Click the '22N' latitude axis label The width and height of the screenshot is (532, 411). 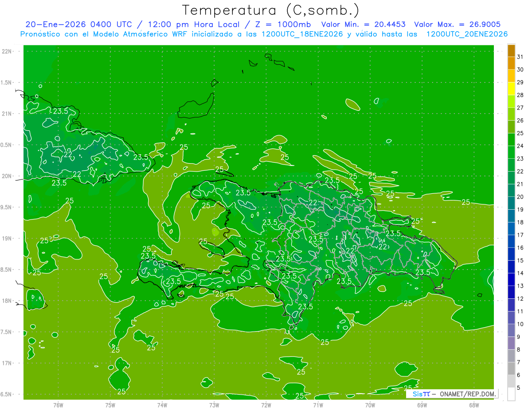pyautogui.click(x=7, y=51)
